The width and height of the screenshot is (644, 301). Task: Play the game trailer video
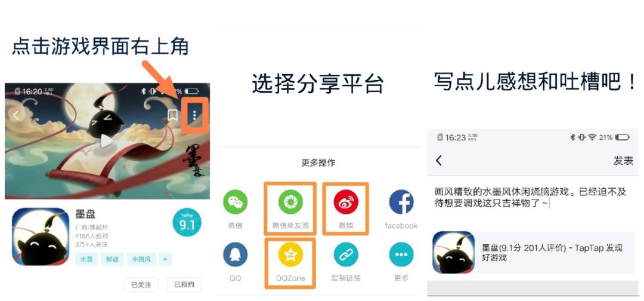106,141
